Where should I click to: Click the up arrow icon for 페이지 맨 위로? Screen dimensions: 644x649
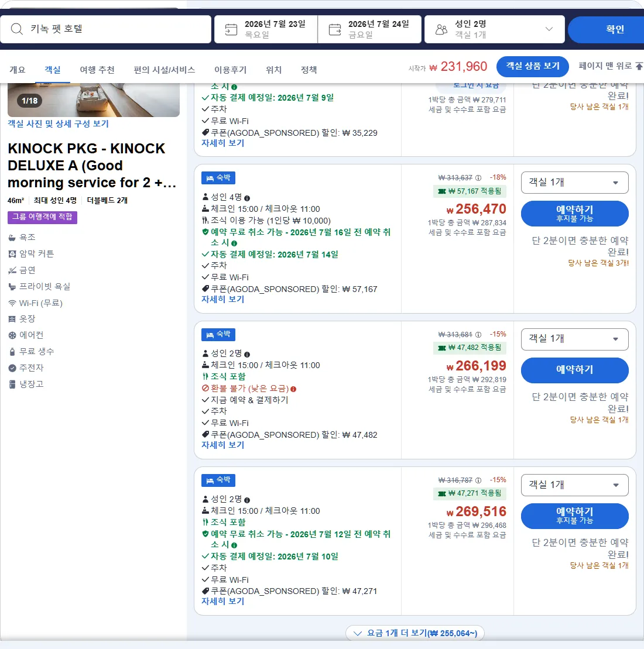pyautogui.click(x=639, y=66)
